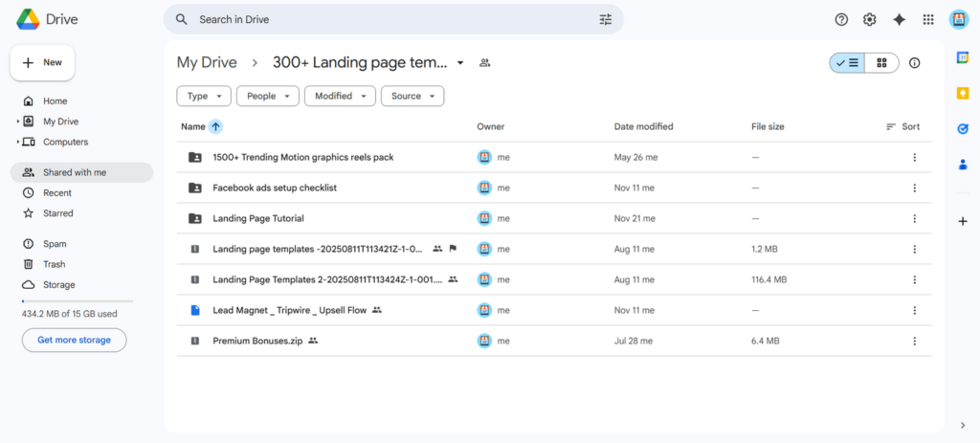The width and height of the screenshot is (980, 443).
Task: Expand My Drive tree in sidebar
Action: point(18,122)
